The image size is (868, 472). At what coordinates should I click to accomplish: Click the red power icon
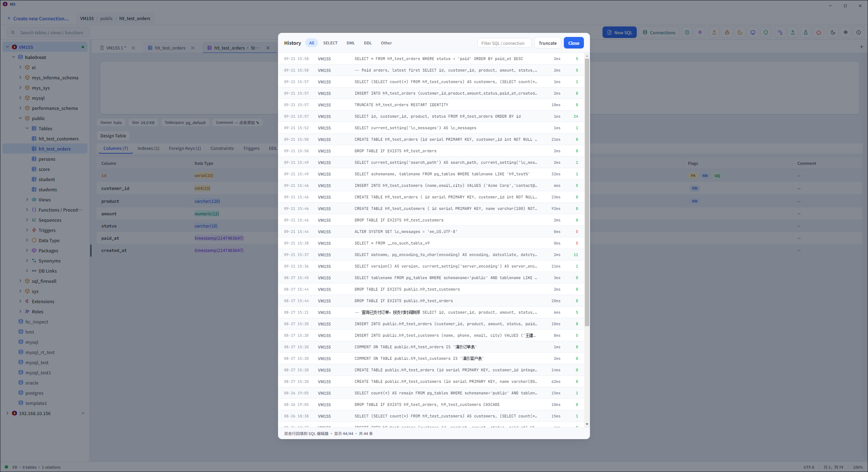point(818,33)
